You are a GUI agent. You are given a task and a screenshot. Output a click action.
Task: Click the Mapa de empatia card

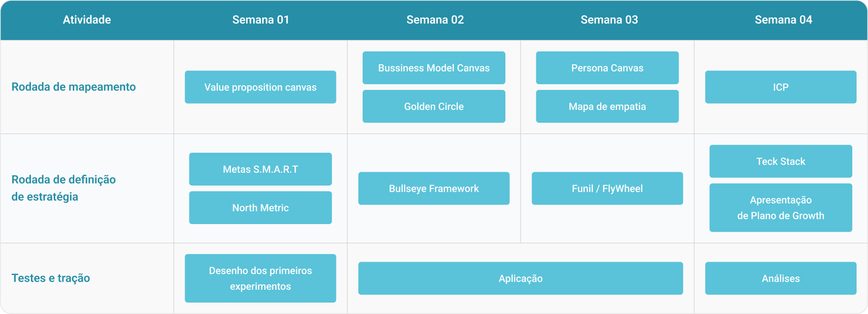click(607, 107)
